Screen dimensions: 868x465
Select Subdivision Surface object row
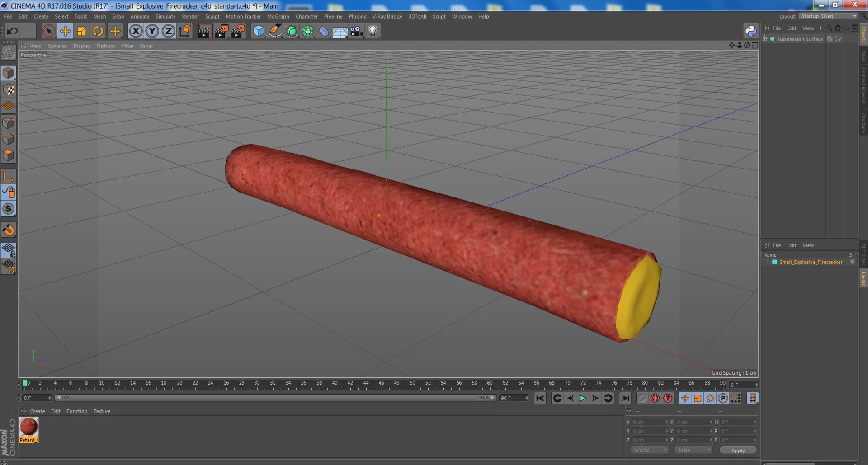pos(800,39)
